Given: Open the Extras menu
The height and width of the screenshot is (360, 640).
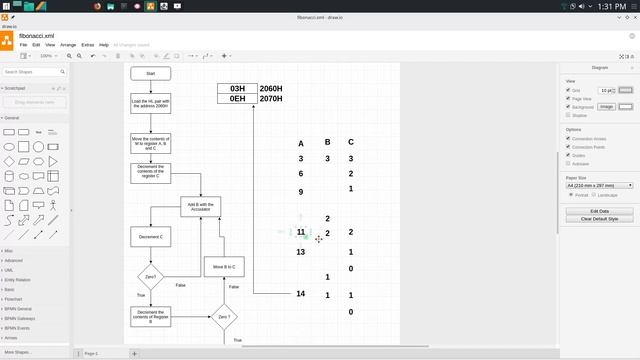Looking at the screenshot, I should click(x=87, y=45).
